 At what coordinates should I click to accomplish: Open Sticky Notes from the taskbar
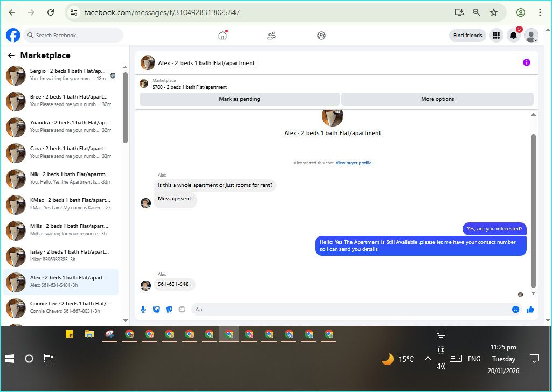pyautogui.click(x=70, y=334)
